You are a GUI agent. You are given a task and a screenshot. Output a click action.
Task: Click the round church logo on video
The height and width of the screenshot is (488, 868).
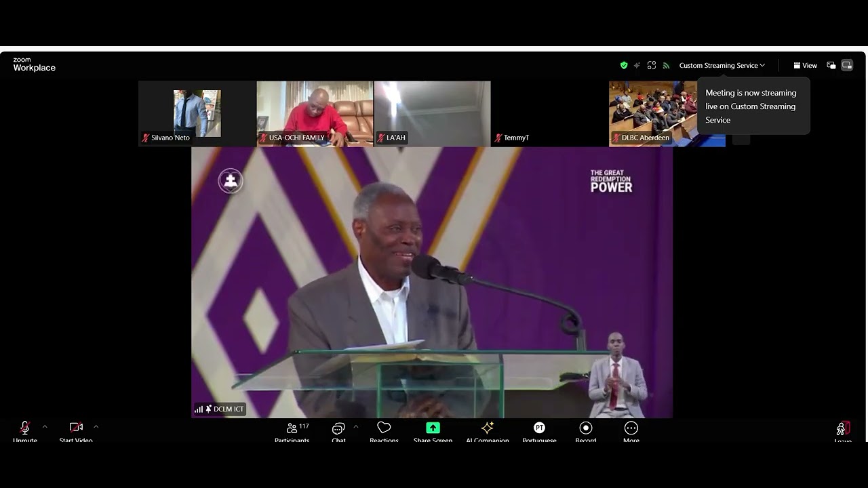pyautogui.click(x=231, y=181)
